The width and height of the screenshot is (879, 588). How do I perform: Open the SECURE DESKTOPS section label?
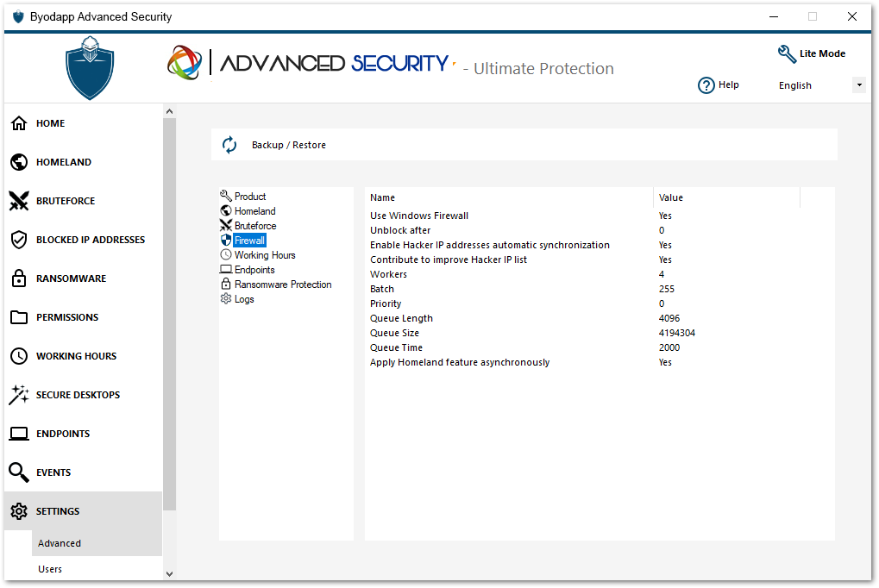point(78,395)
